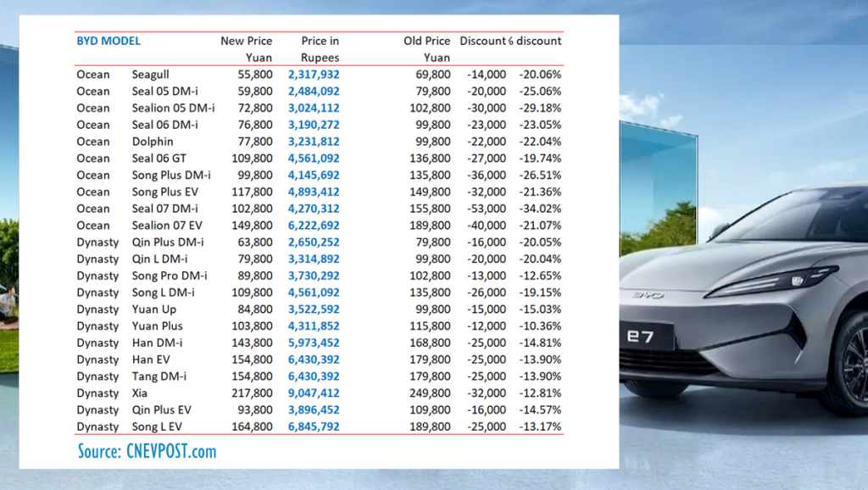Click the "Song L EV" model name
Viewport: 868px width, 490px height.
[x=157, y=427]
